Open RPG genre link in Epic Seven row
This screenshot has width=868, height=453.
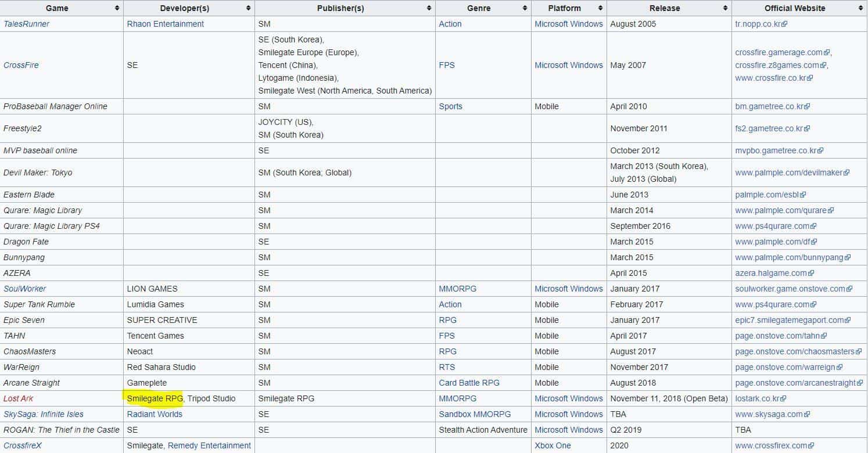pos(448,320)
